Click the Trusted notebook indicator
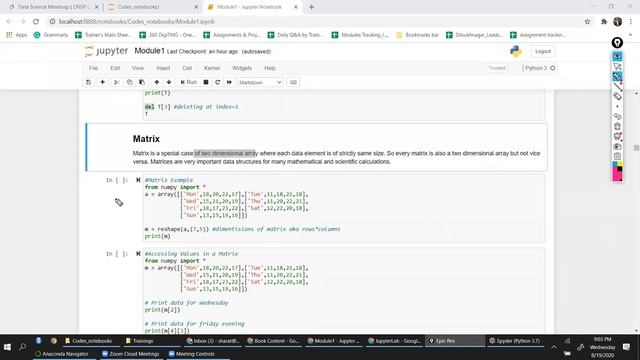The height and width of the screenshot is (360, 640). [x=497, y=68]
